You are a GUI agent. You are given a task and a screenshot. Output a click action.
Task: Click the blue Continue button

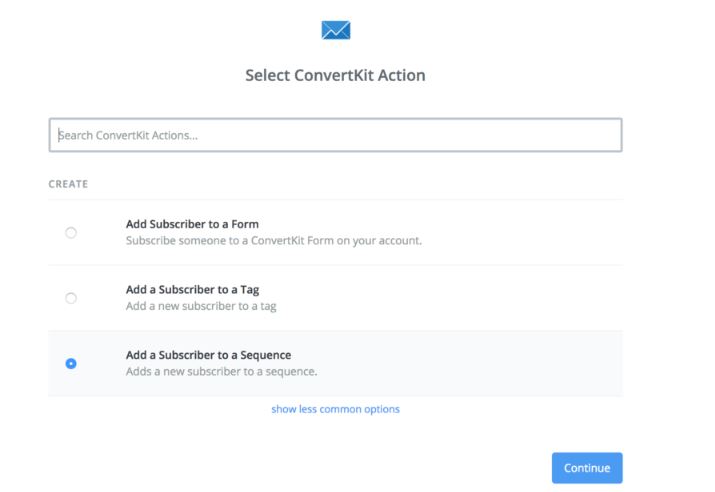[x=587, y=468]
